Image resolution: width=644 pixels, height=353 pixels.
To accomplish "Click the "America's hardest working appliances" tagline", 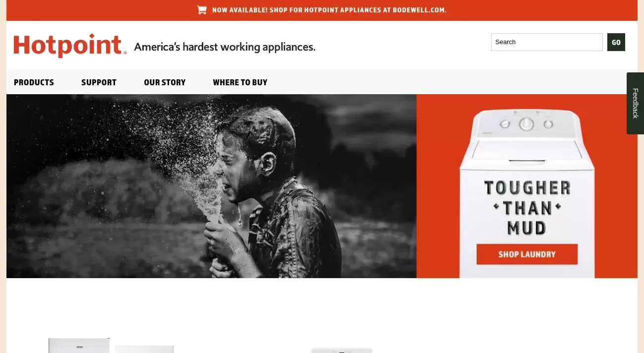I will coord(225,47).
